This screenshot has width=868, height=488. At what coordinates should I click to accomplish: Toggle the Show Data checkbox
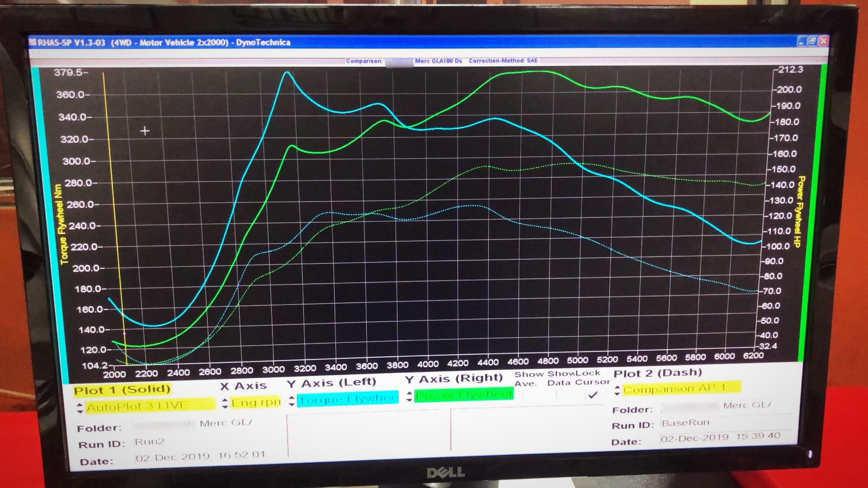(562, 395)
